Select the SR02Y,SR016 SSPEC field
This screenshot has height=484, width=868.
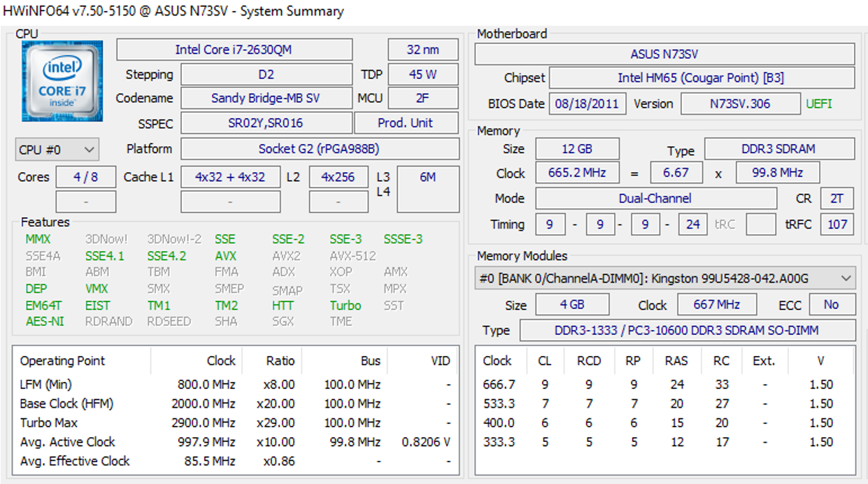tap(266, 123)
